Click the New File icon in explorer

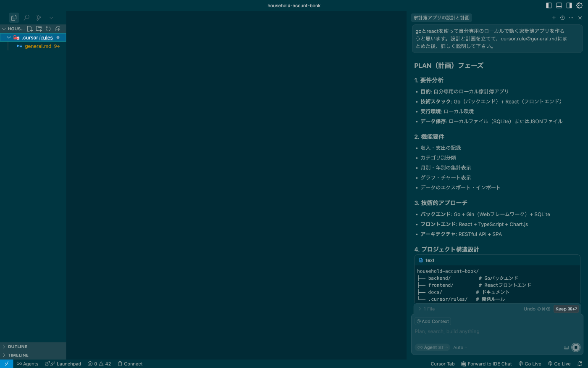30,29
